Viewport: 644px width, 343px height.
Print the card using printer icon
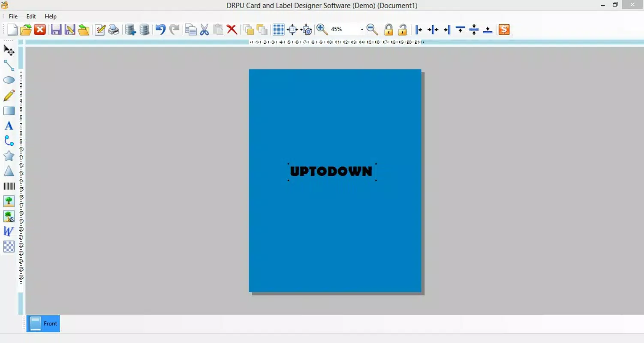click(x=114, y=30)
